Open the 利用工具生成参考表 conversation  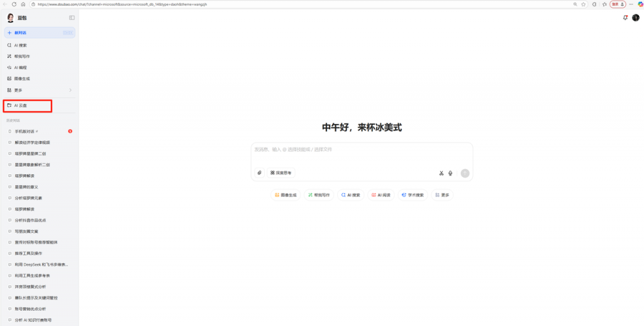[40, 276]
